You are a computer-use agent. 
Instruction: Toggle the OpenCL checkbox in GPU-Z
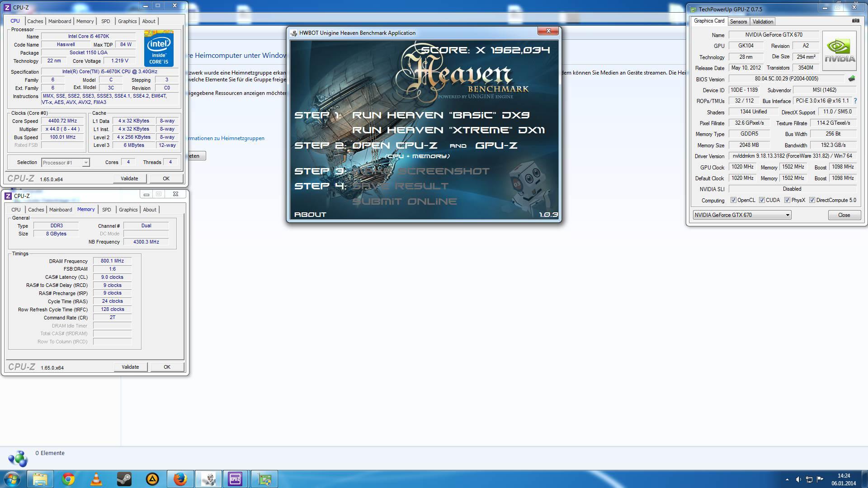733,200
